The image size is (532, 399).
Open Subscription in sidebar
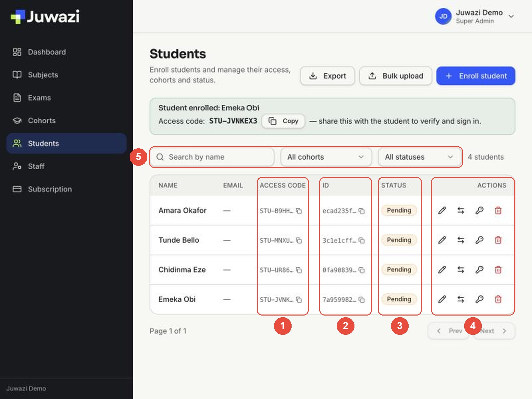(x=66, y=189)
